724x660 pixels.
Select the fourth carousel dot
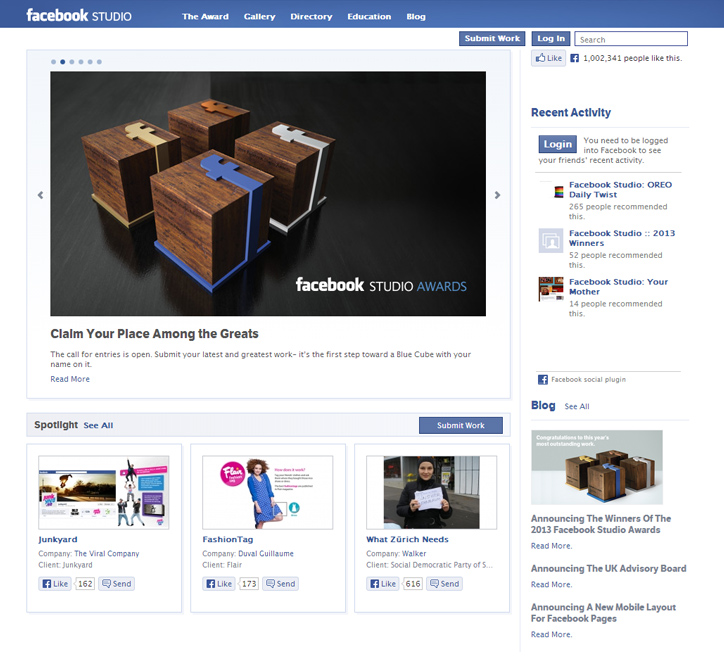[81, 61]
